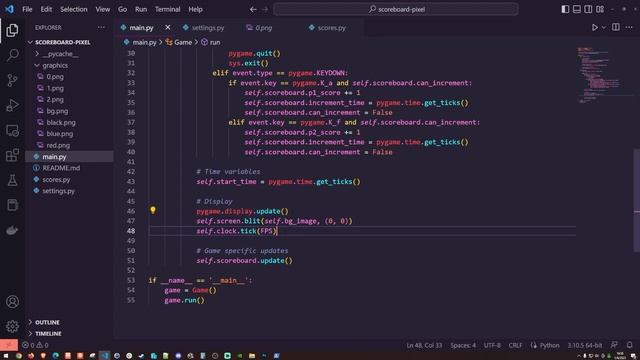Open the run method breadcrumb
This screenshot has width=640, height=360.
coord(211,42)
